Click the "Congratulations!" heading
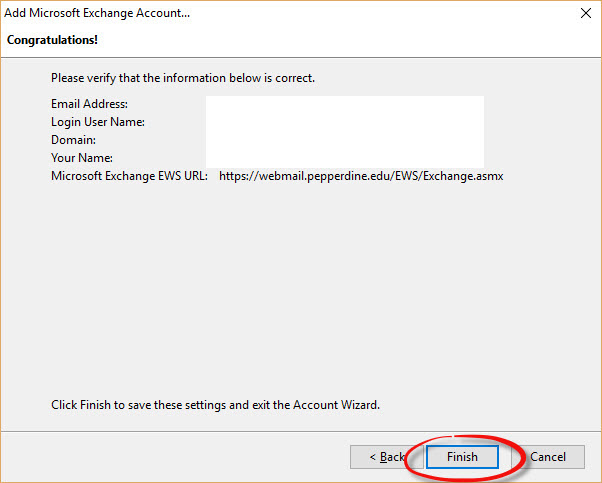Screen dimensions: 602x483 (x=53, y=40)
